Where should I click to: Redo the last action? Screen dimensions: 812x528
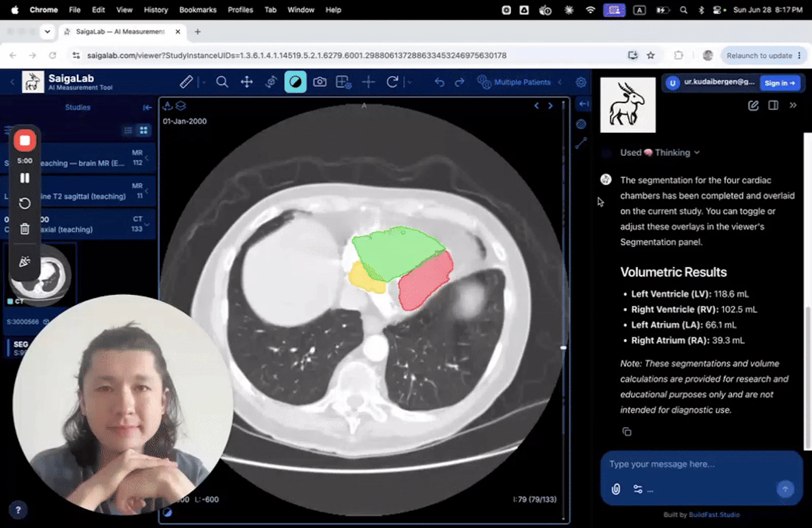tap(460, 82)
